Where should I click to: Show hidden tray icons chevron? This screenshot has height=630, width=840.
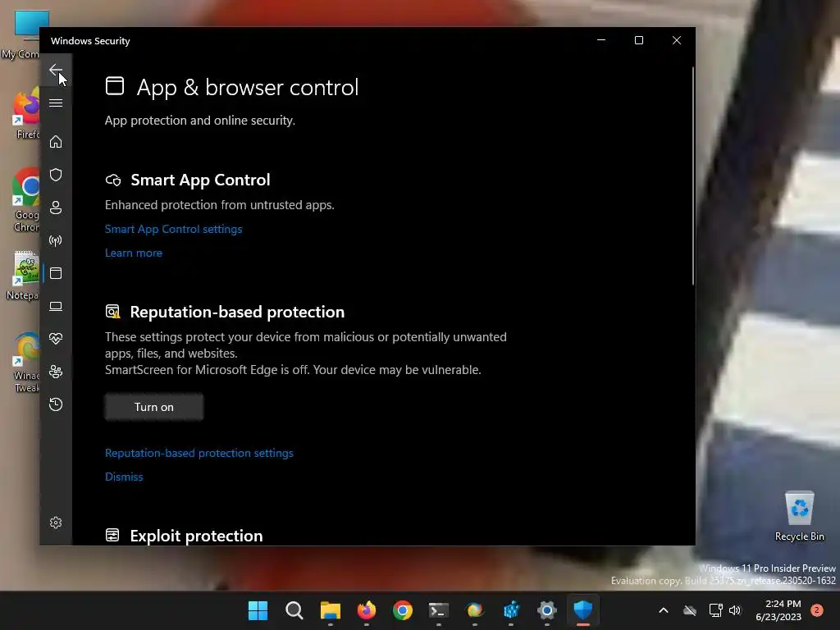(x=663, y=610)
